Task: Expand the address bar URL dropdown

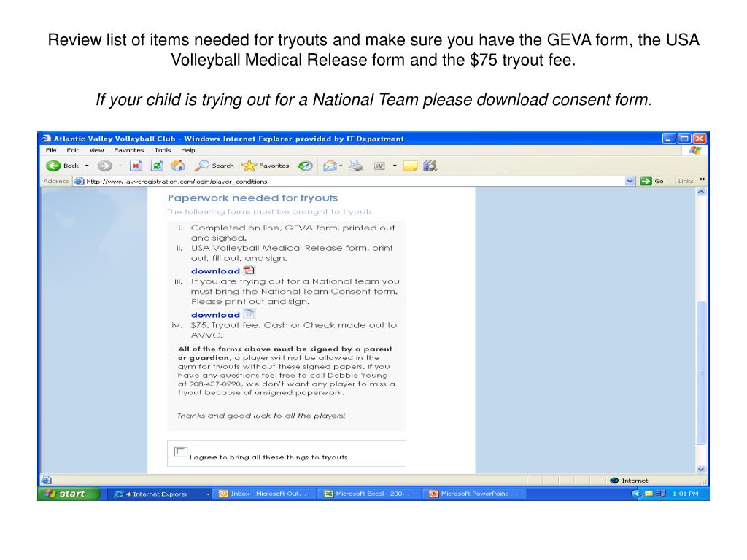Action: pyautogui.click(x=630, y=181)
